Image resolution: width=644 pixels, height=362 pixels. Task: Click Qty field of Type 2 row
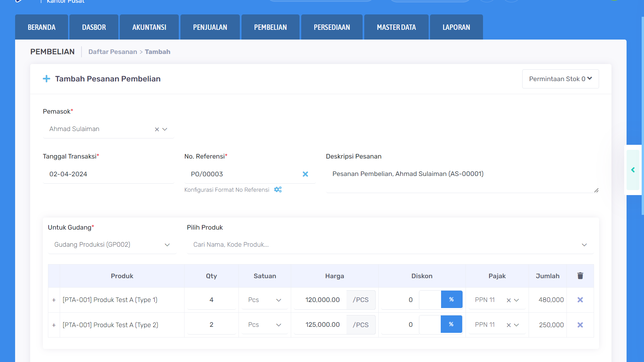[211, 325]
